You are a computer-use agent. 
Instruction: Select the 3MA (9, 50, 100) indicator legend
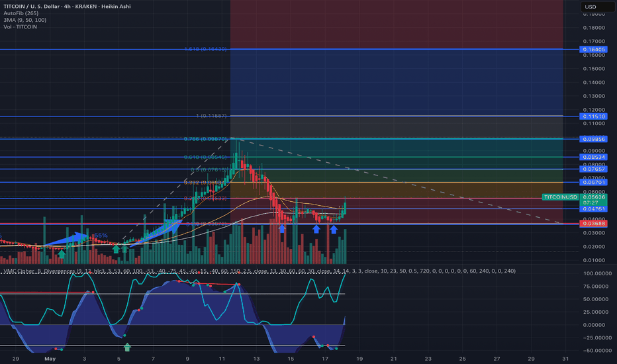click(24, 20)
